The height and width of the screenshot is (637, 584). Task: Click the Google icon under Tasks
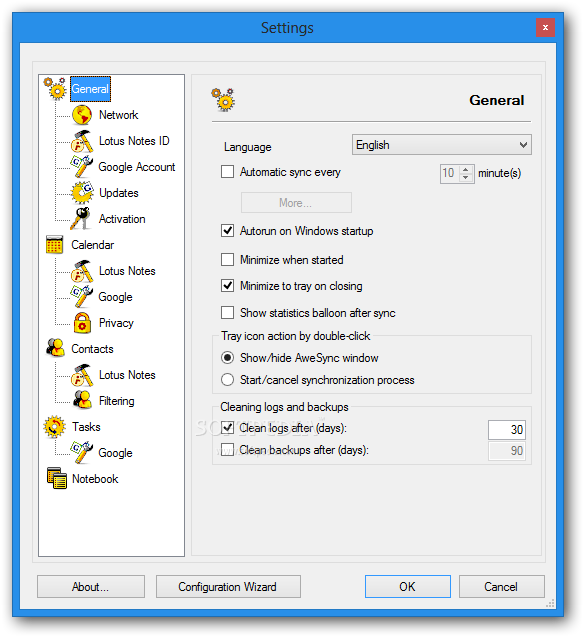point(82,453)
